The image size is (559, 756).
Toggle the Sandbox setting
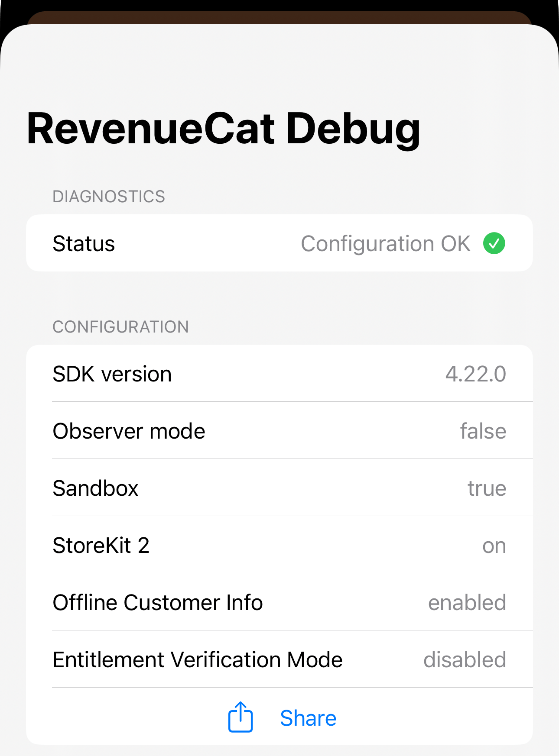(x=279, y=488)
